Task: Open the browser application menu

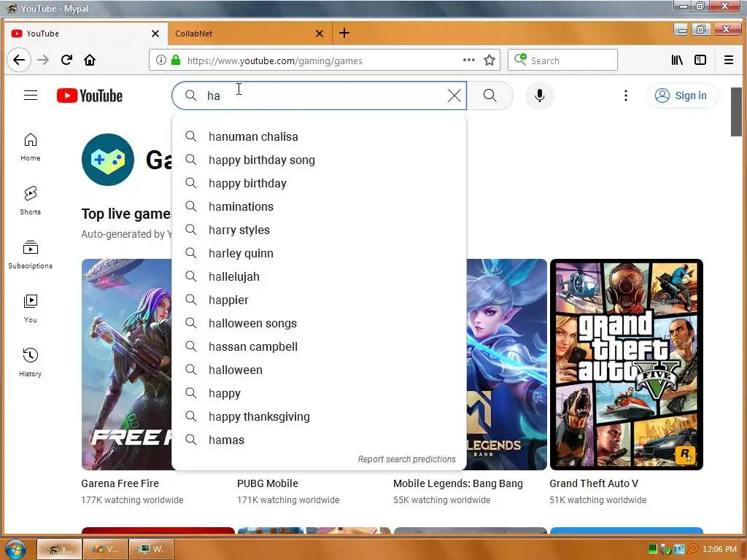Action: 729,60
